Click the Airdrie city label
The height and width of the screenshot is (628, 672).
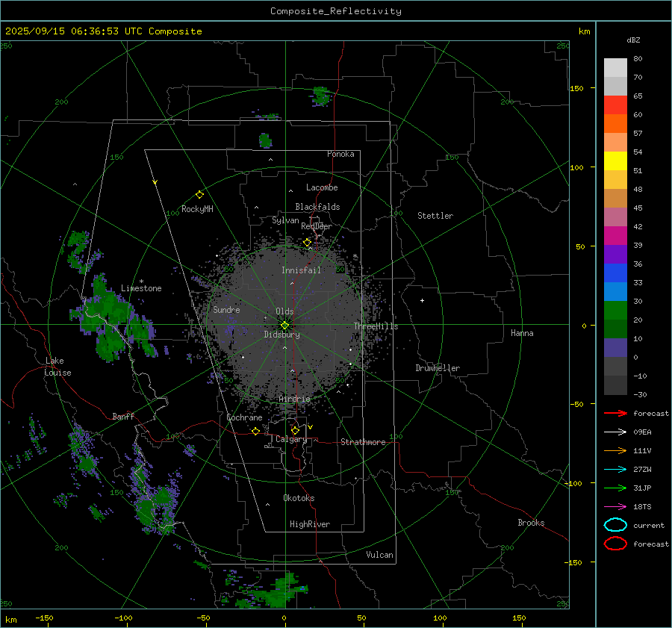[294, 399]
